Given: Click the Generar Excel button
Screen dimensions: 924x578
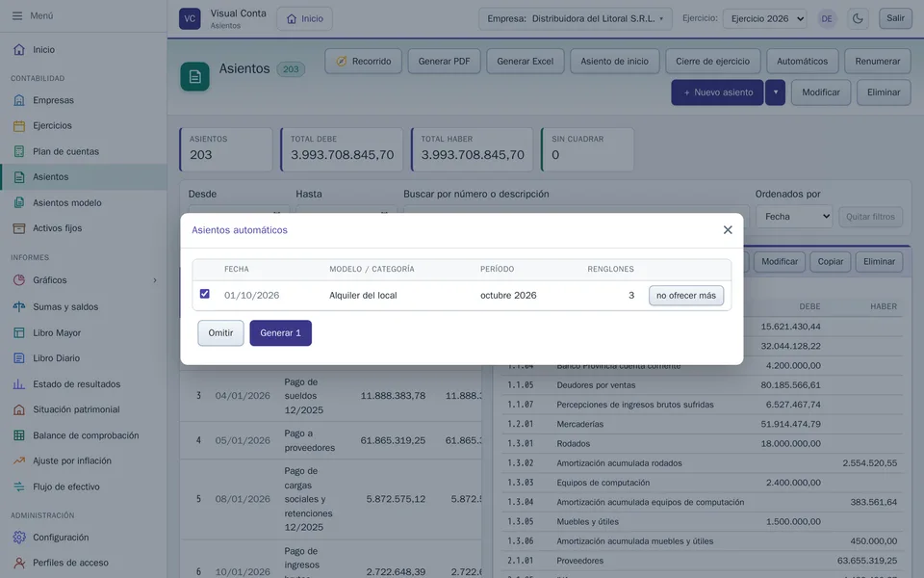Looking at the screenshot, I should coord(526,62).
